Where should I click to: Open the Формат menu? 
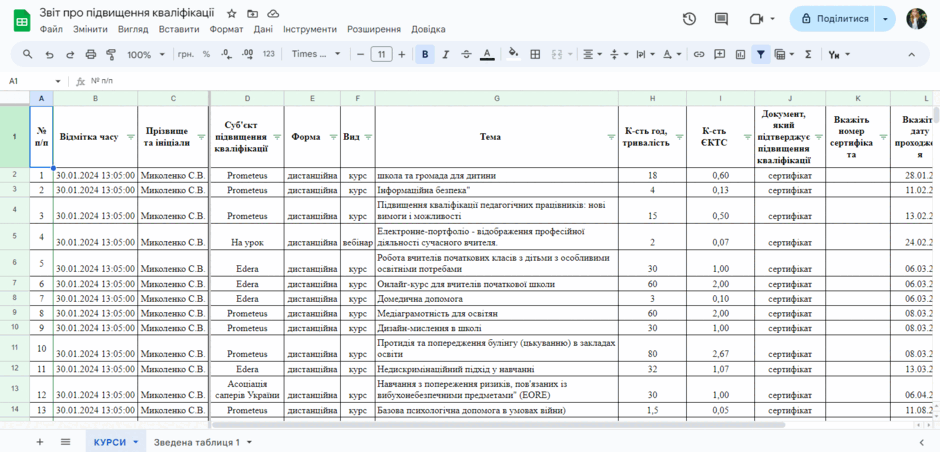[227, 29]
